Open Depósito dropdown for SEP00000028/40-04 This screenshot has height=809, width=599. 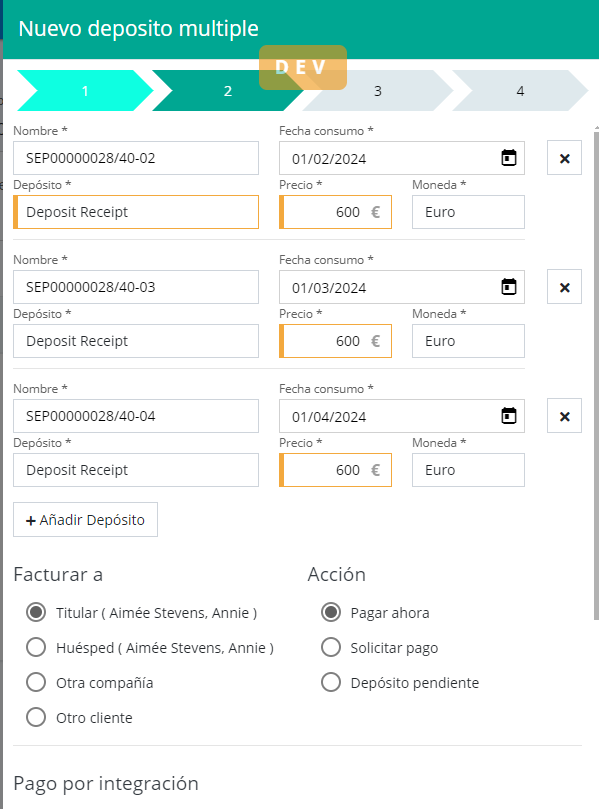point(136,470)
